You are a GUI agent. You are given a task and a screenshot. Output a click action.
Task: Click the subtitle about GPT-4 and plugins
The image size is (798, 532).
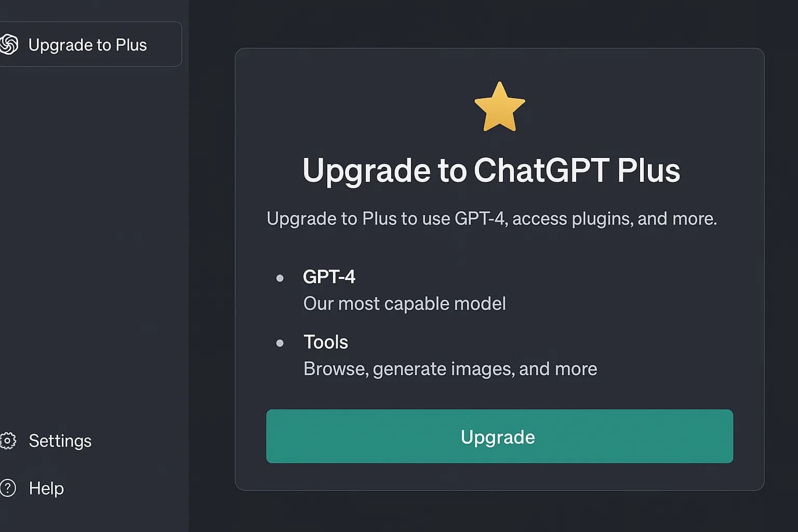pos(491,219)
